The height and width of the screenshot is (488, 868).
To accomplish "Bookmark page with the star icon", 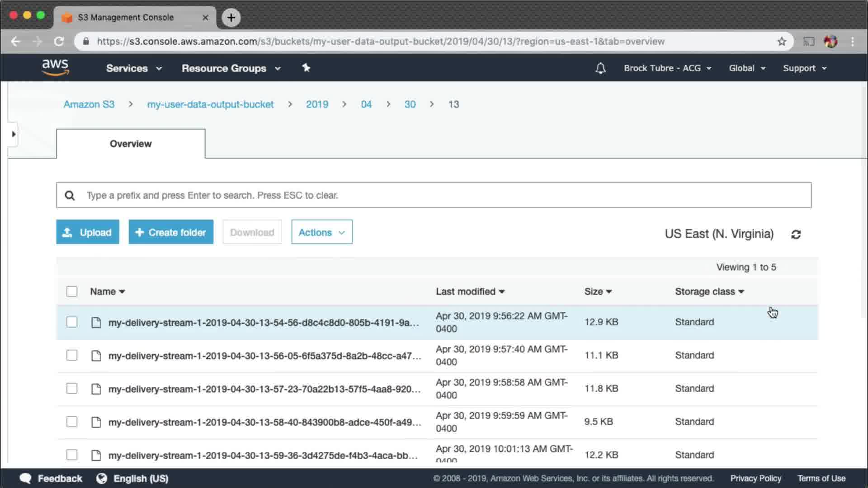I will pos(782,42).
